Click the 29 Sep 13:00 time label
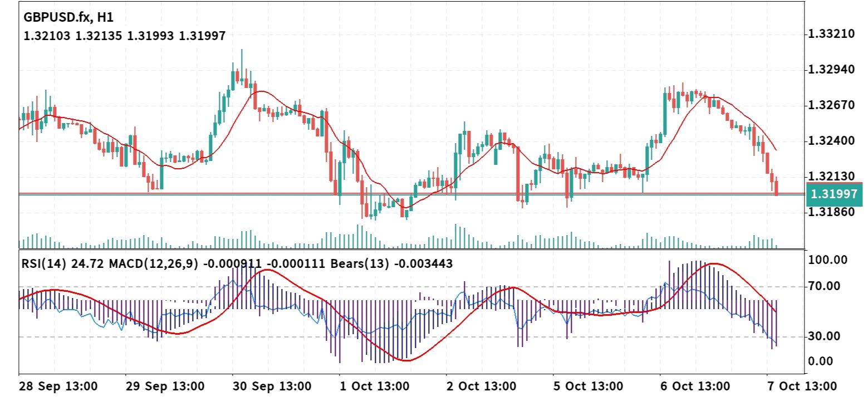Screen dimensions: 868x401 165,387
